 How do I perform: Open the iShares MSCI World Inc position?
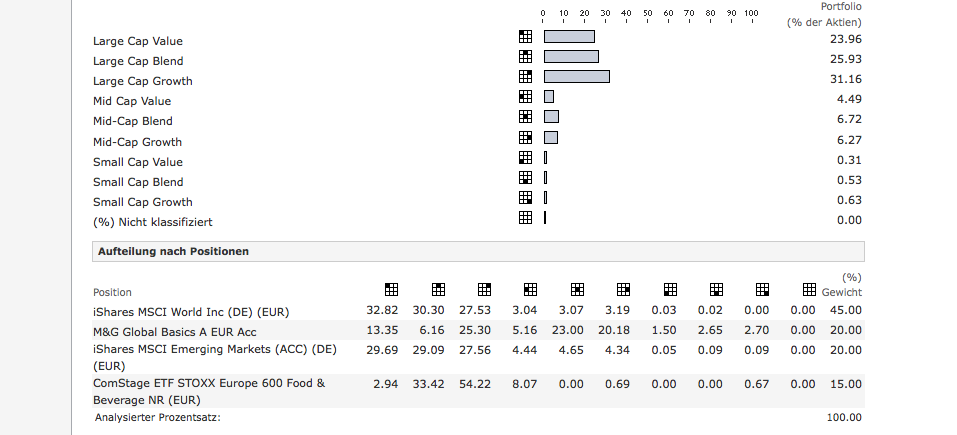[x=191, y=311]
